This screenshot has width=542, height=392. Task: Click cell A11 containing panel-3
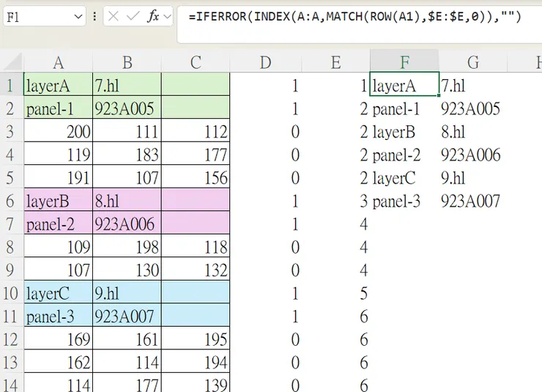pos(58,315)
